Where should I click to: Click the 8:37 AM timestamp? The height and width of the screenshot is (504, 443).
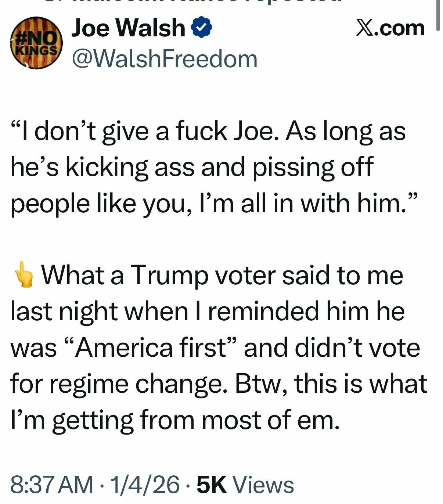[52, 485]
